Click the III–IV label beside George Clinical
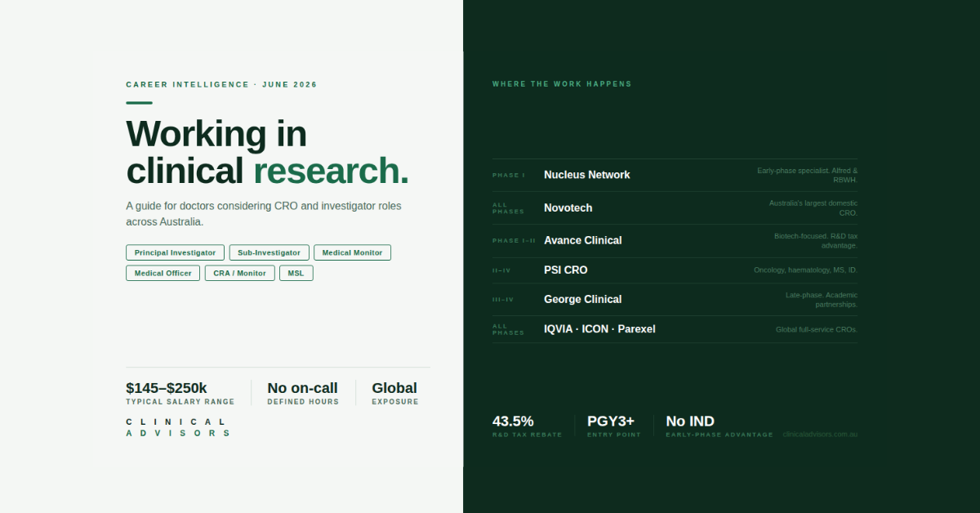 click(x=503, y=300)
